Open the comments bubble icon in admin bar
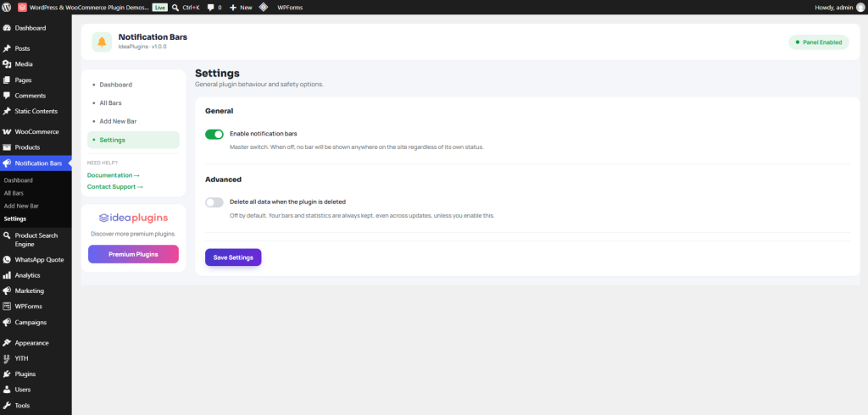This screenshot has width=868, height=415. coord(211,8)
